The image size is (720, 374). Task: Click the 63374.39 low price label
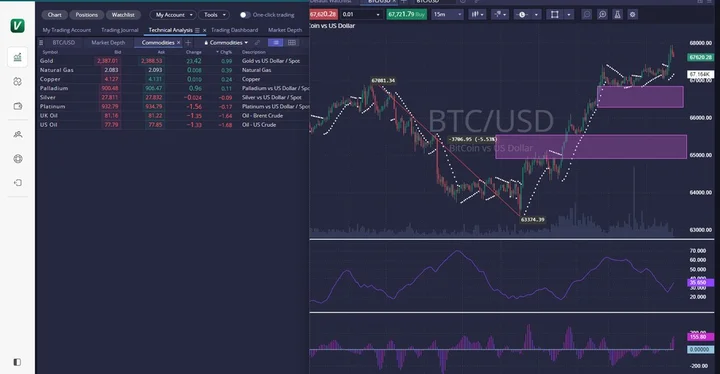[532, 220]
